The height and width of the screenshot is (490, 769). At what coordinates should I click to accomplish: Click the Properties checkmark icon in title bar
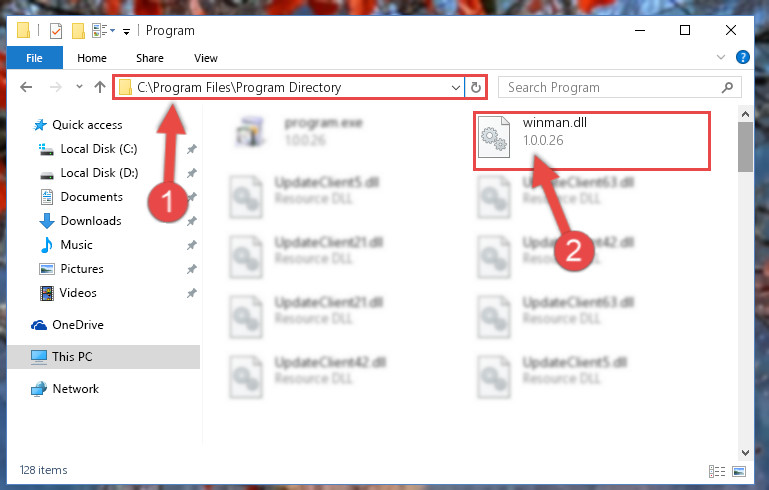(56, 31)
